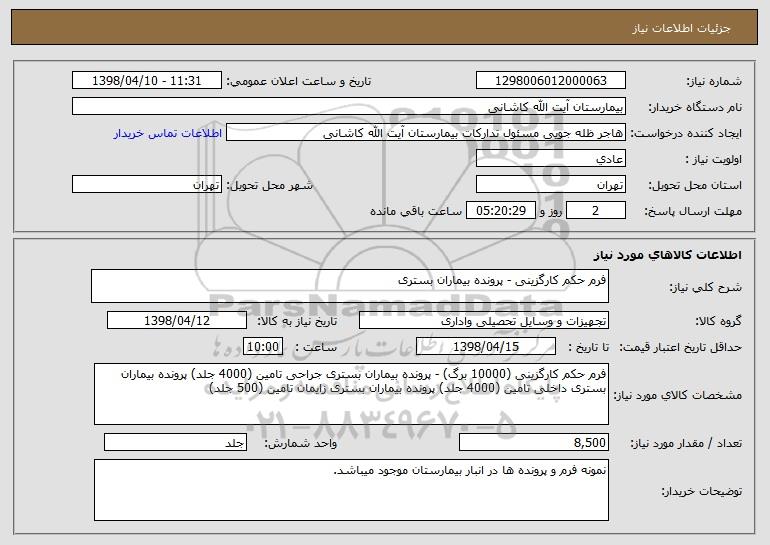770x545 pixels.
Task: Click the remaining time field 05:20:29
Action: tap(500, 211)
